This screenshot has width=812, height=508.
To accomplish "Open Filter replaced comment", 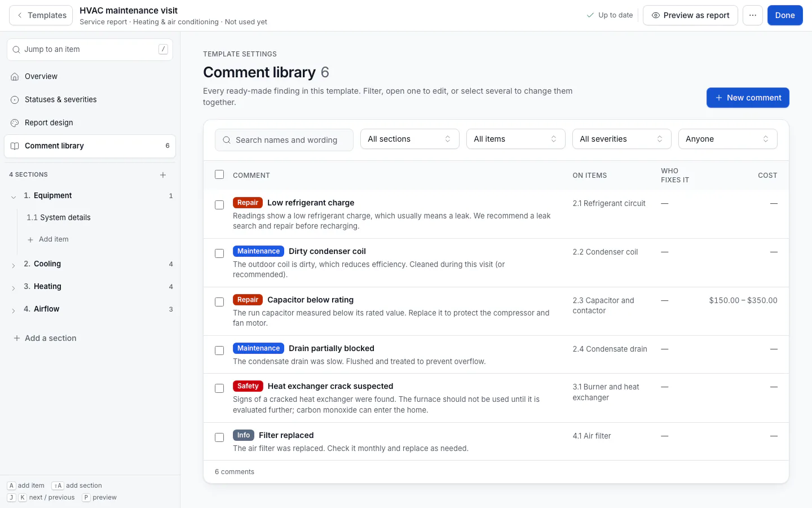I will (x=286, y=435).
